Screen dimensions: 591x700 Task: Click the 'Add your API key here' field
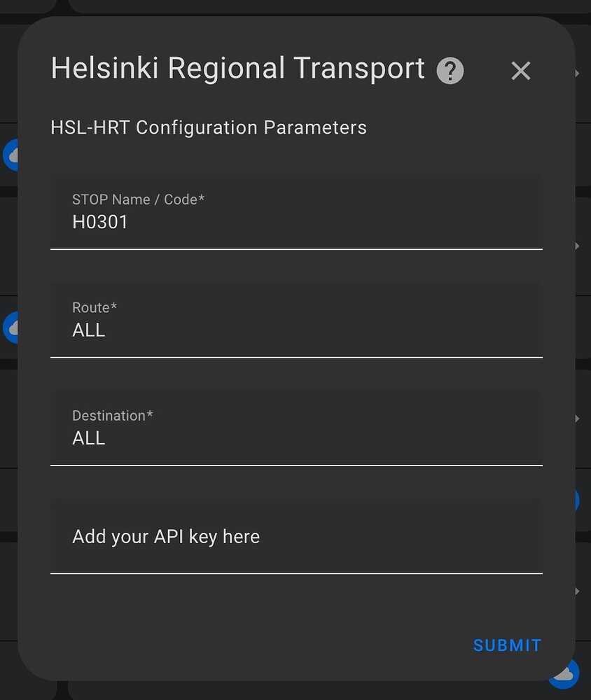[x=296, y=536]
